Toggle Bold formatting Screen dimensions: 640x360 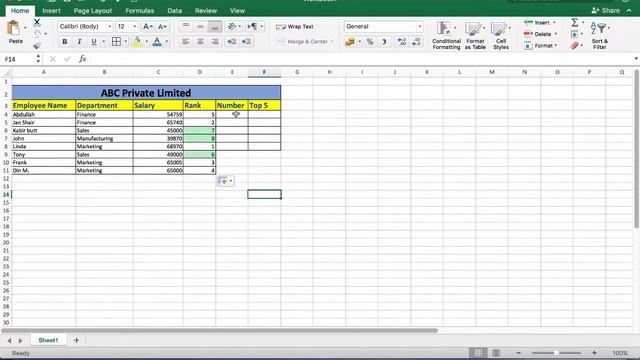[x=64, y=42]
